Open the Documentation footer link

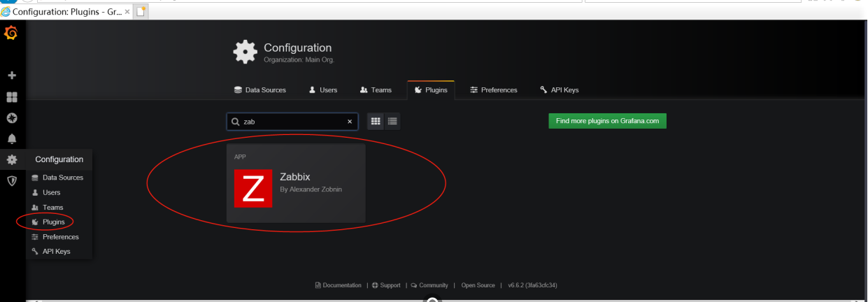tap(339, 285)
